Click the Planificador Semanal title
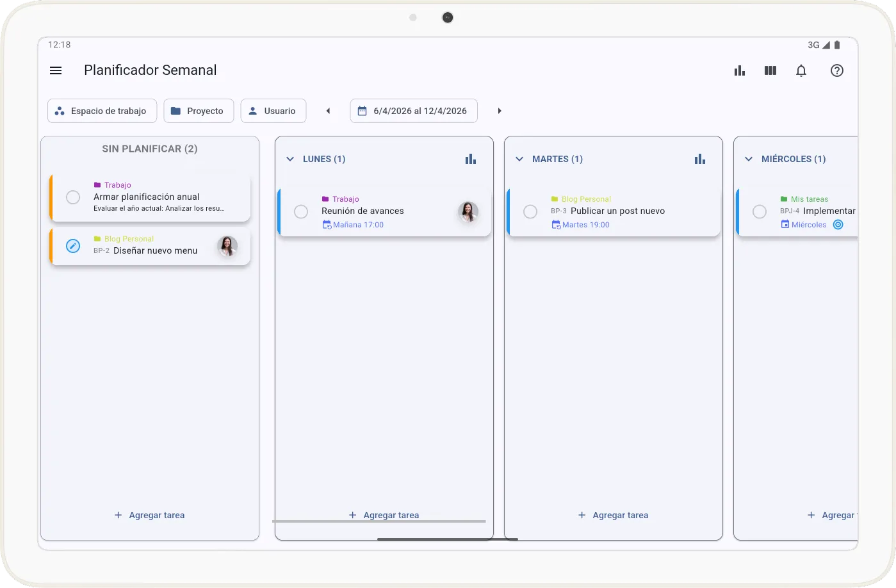The height and width of the screenshot is (588, 896). (151, 70)
